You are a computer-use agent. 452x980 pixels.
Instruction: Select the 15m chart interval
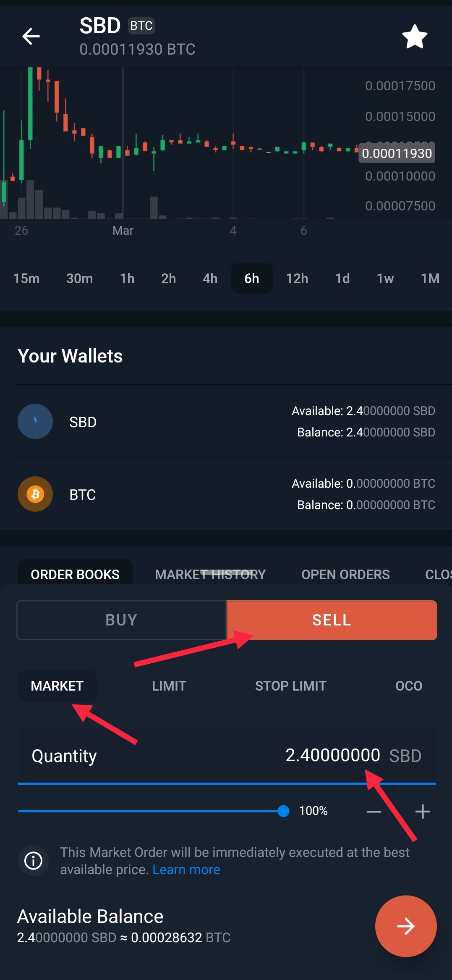point(26,278)
